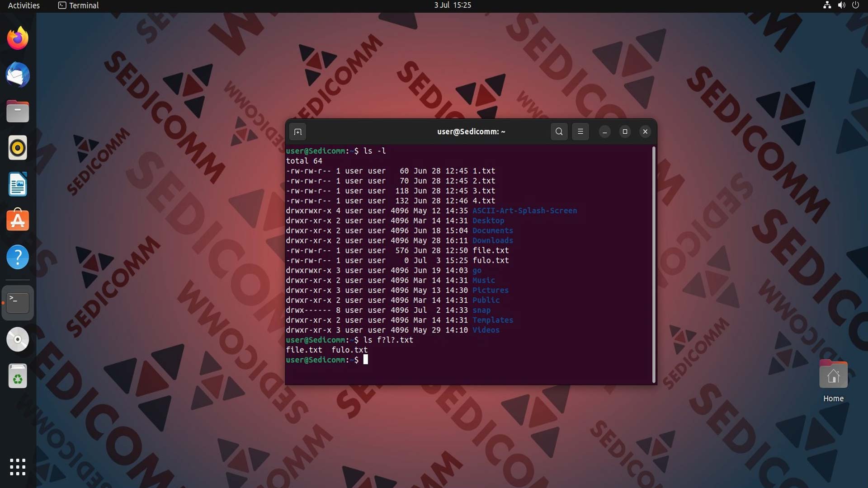Open Ubuntu Software store icon
The width and height of the screenshot is (868, 488).
[18, 221]
